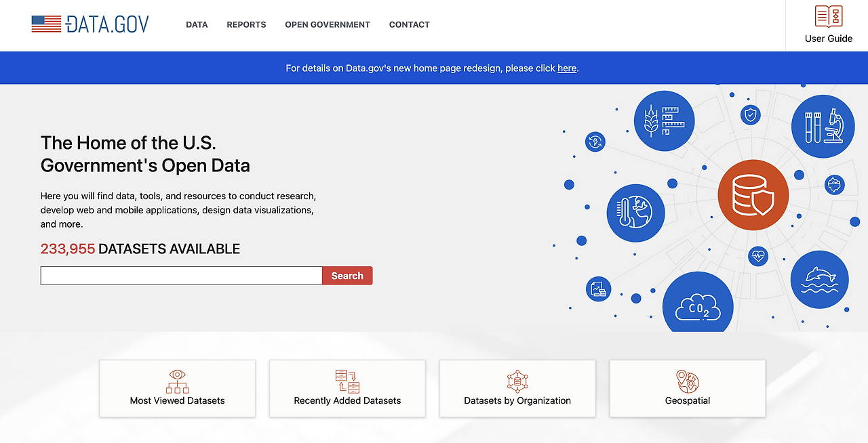Click the '233,955' datasets count

(68, 249)
